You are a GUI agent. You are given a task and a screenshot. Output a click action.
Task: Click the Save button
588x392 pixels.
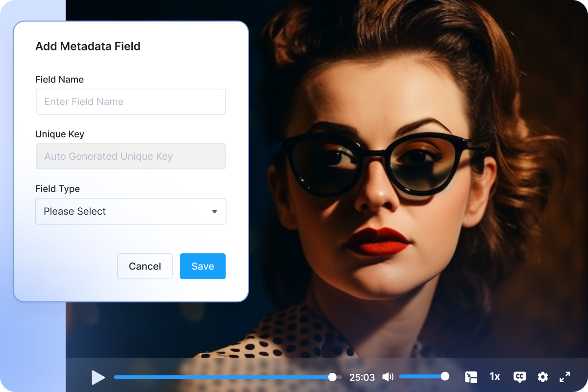click(202, 266)
